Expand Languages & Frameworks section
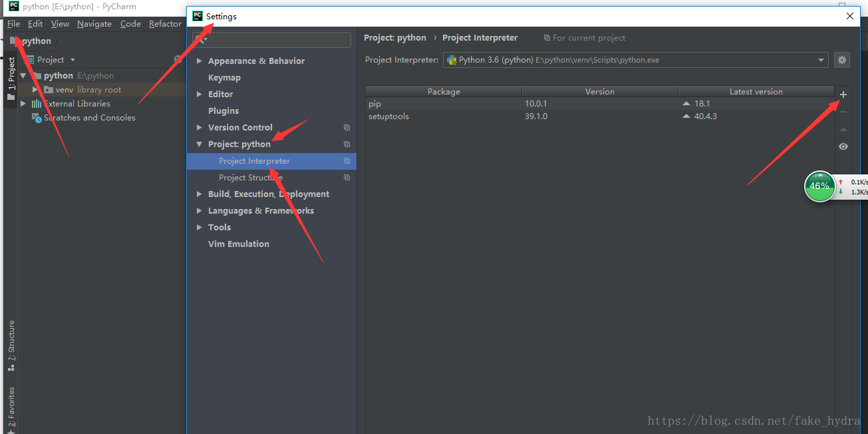This screenshot has width=868, height=434. coord(199,210)
